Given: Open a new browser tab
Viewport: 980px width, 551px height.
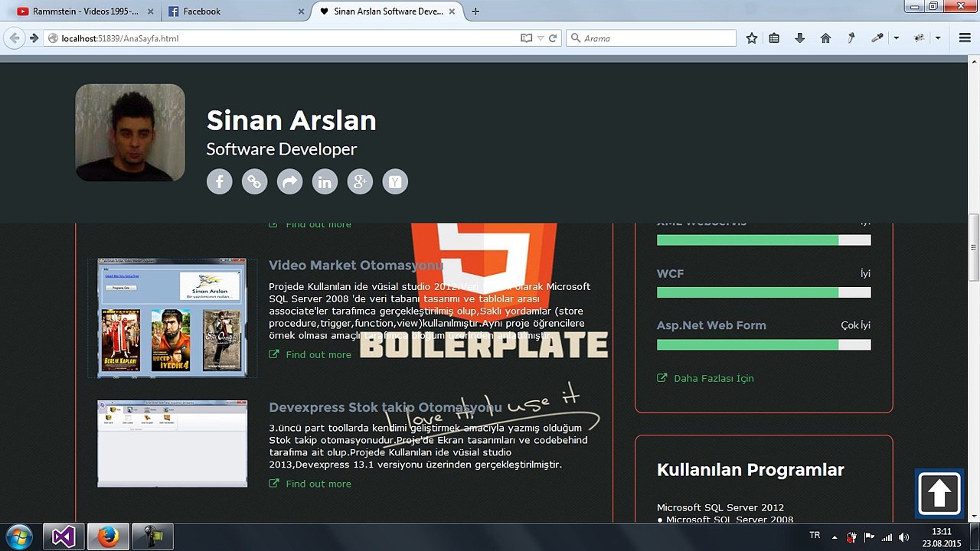Looking at the screenshot, I should pyautogui.click(x=475, y=11).
